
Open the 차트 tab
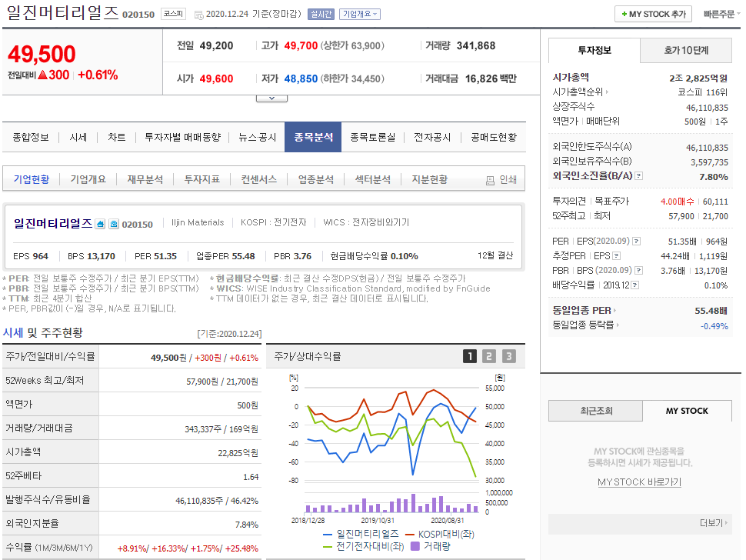click(x=117, y=138)
